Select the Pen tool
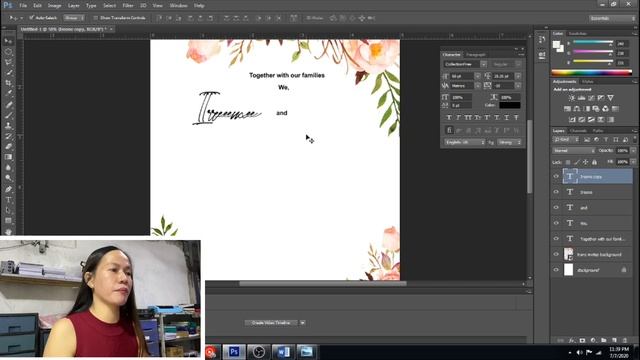 pos(8,189)
